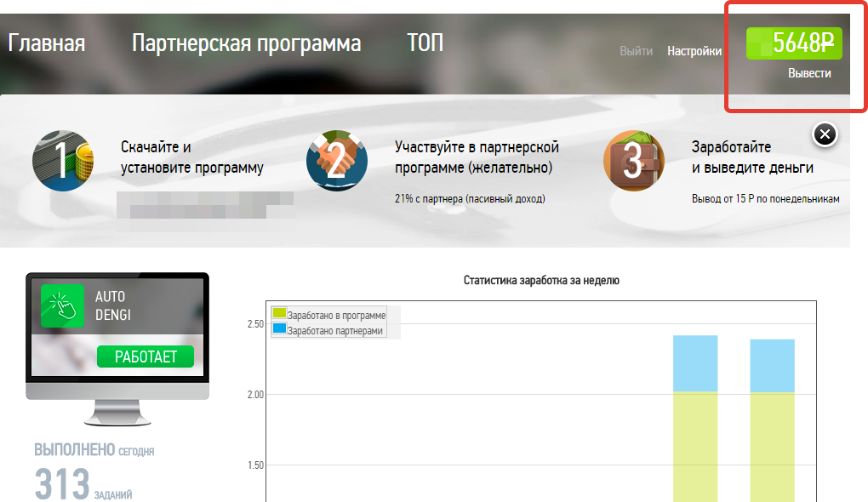Open the Партнерская программа page
868x502 pixels.
[246, 43]
